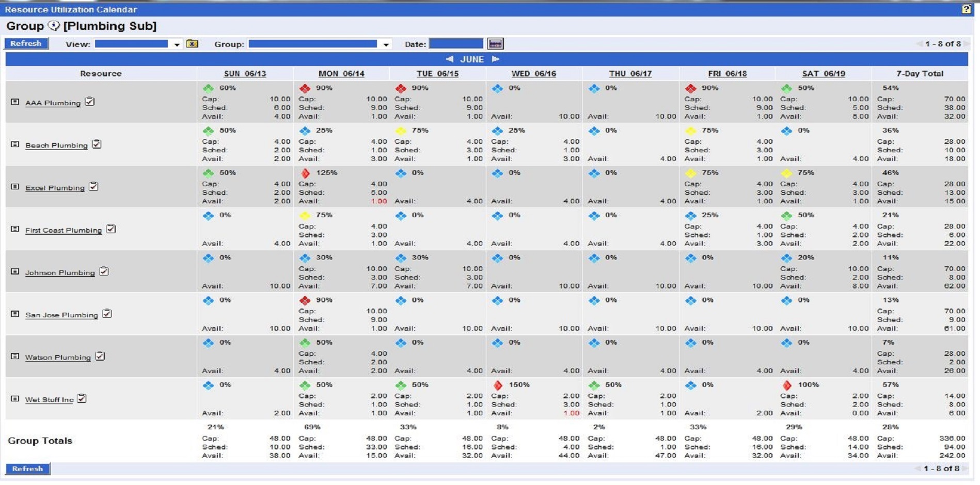Viewport: 980px width, 485px height.
Task: Open the view settings icon next to View dropdown
Action: click(192, 44)
